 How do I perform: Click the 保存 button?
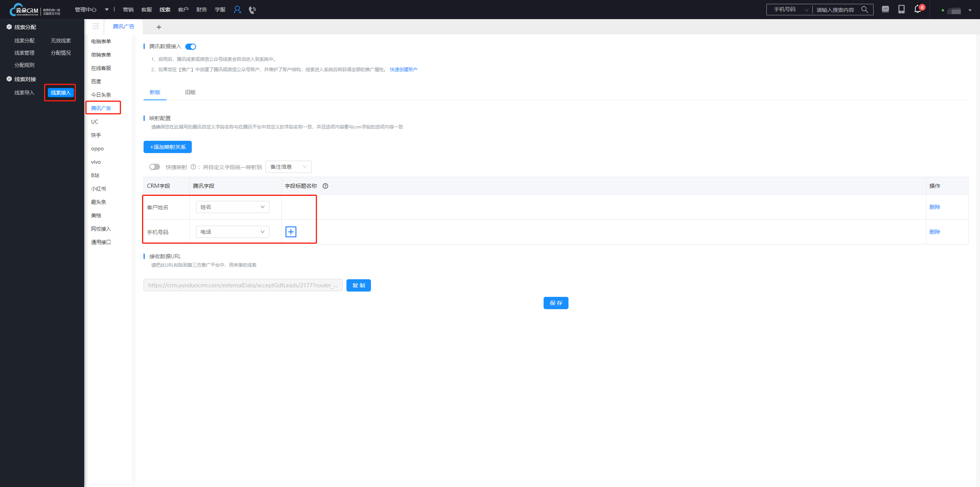[556, 303]
